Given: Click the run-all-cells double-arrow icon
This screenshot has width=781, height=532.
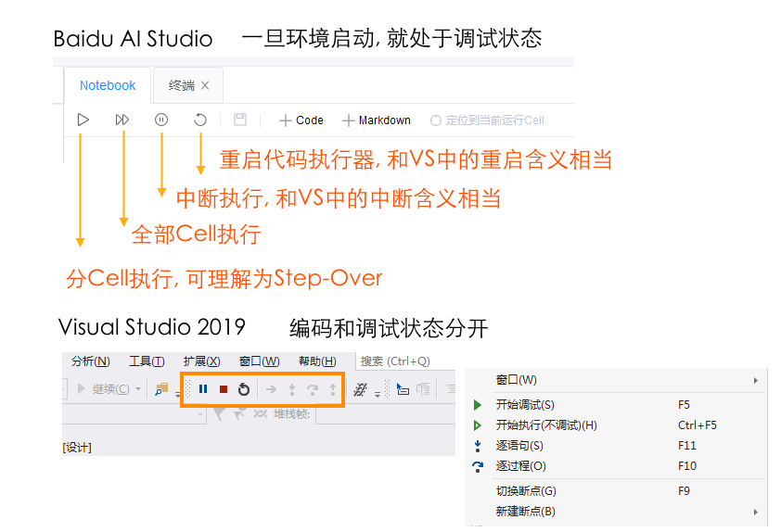Looking at the screenshot, I should pyautogui.click(x=122, y=120).
